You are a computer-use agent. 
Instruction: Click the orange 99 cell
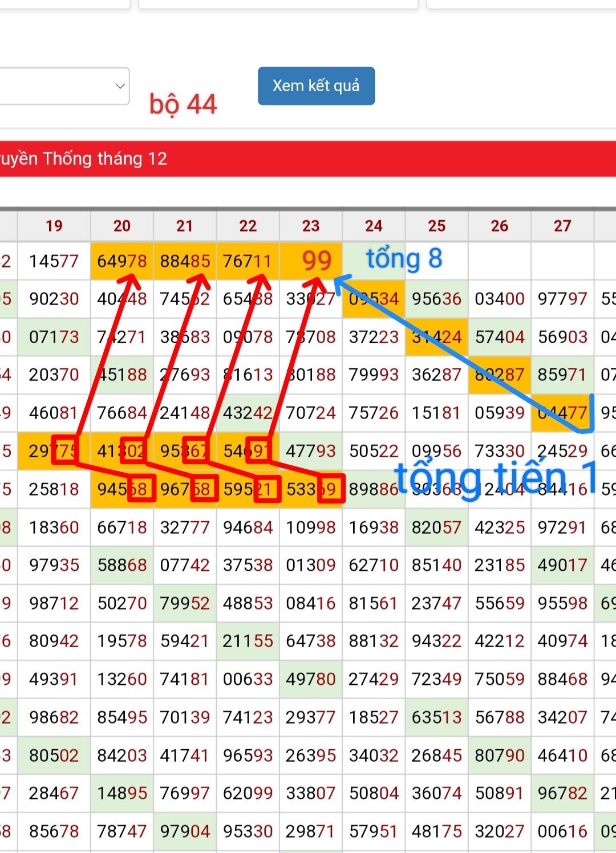(311, 261)
